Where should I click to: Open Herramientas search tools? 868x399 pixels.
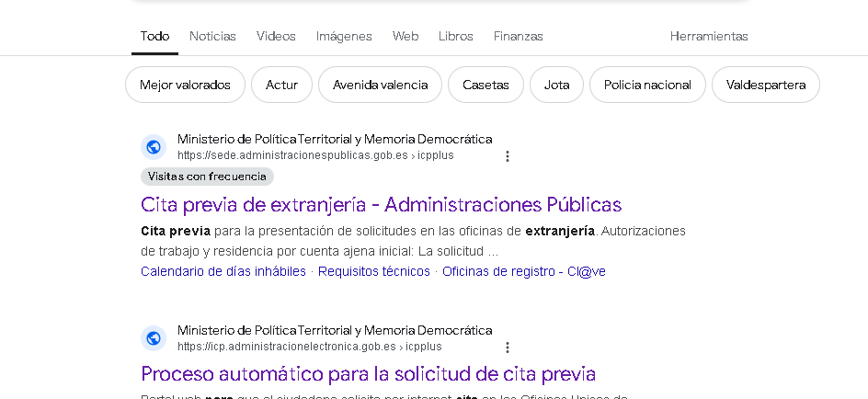[x=709, y=37]
